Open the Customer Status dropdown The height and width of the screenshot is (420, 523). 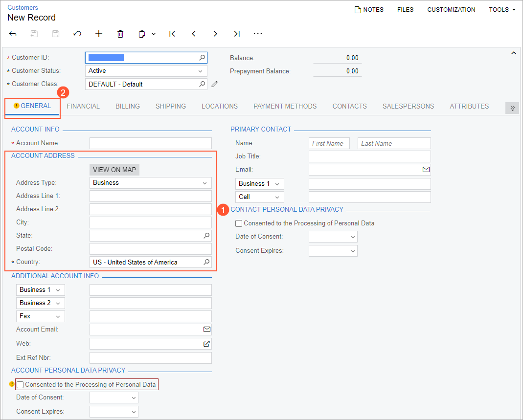[146, 71]
